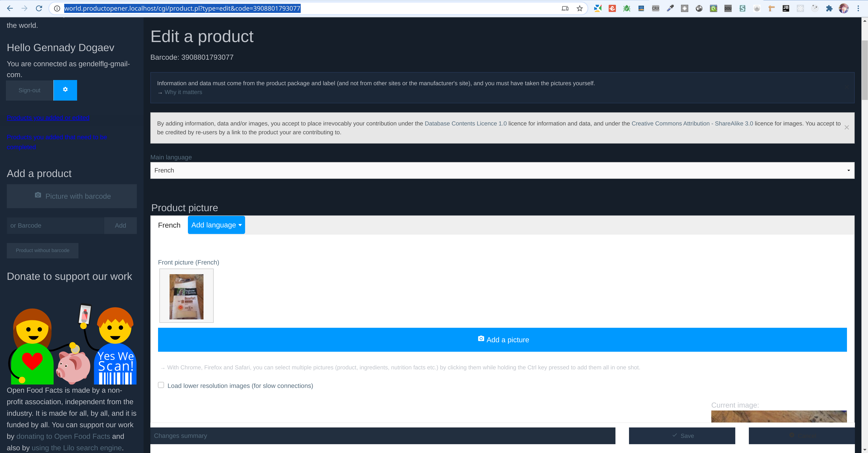Viewport: 868px width, 453px height.
Task: Click the settings gear icon in sidebar
Action: pyautogui.click(x=65, y=90)
